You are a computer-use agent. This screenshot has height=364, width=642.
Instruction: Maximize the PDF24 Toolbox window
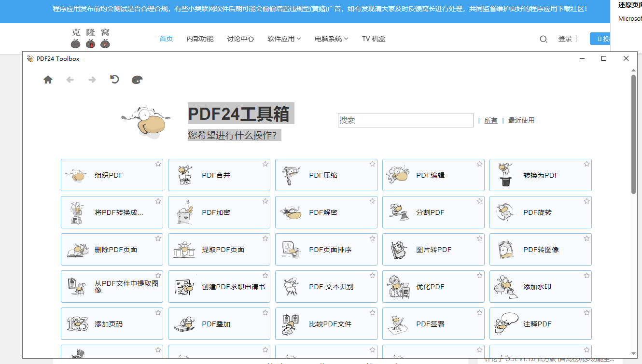click(604, 58)
